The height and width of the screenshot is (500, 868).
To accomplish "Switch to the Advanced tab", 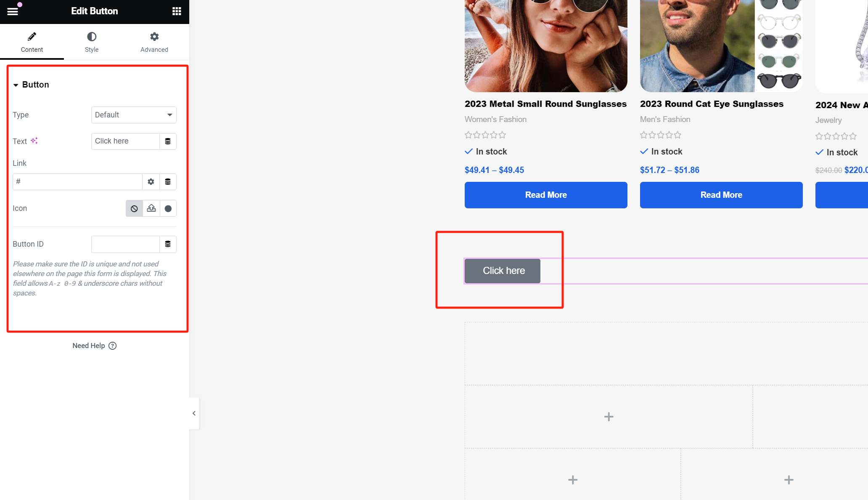I will (154, 42).
